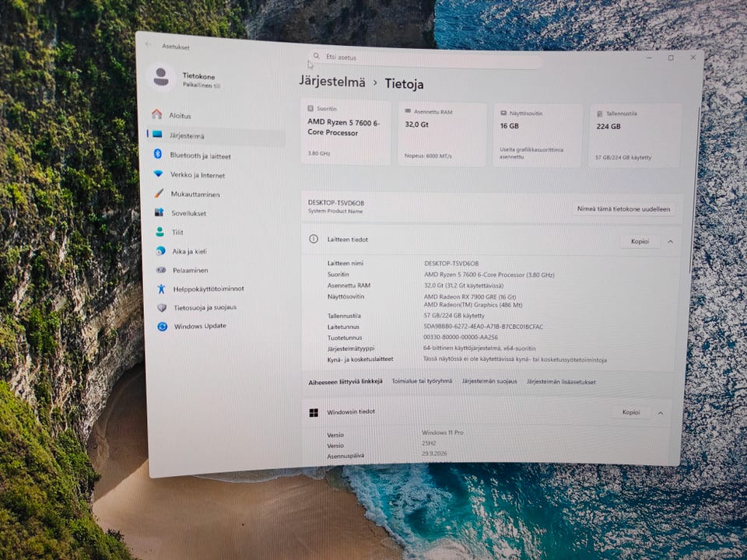Screen dimensions: 747x560
Task: Click the AMD Ryzen 5 7600 processor card
Action: 345,132
